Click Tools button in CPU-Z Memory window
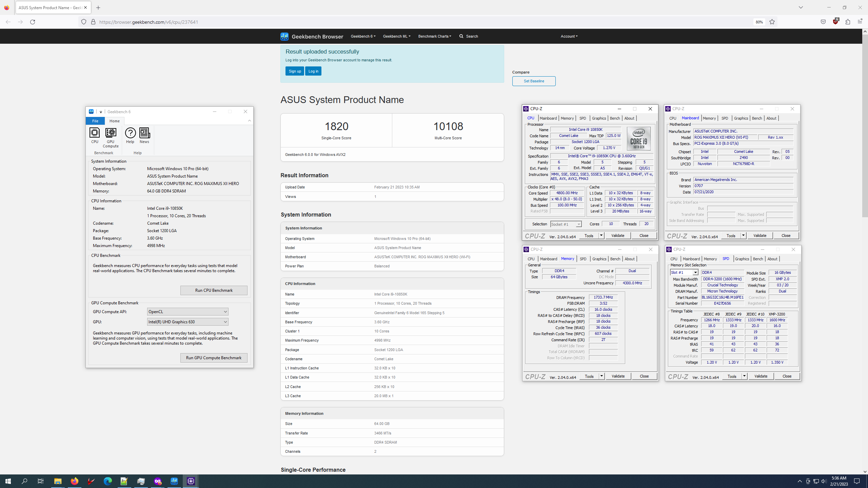This screenshot has width=868, height=488. (589, 376)
